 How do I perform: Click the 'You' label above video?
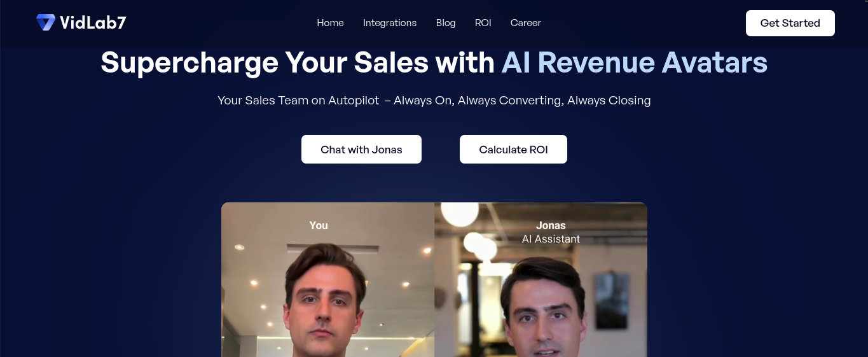pos(319,225)
